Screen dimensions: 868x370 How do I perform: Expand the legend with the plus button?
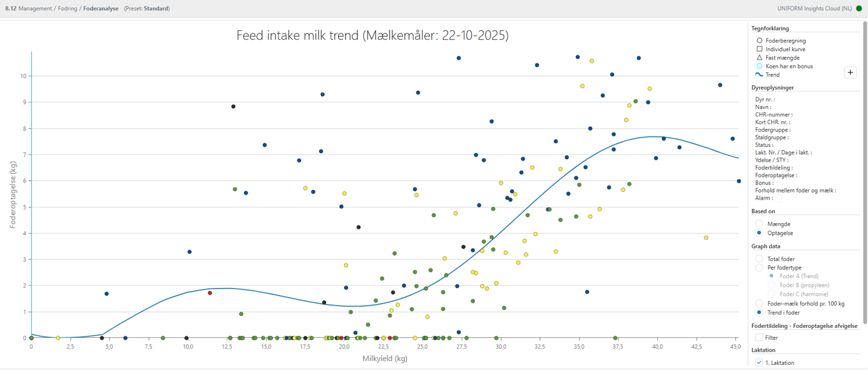(850, 73)
